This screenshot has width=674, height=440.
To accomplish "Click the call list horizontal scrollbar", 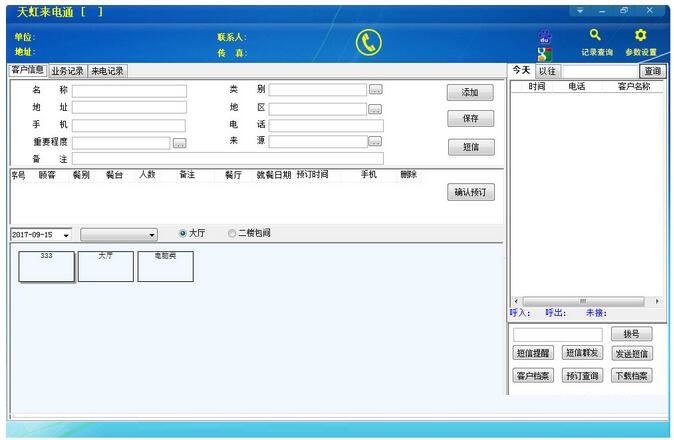I will click(585, 301).
